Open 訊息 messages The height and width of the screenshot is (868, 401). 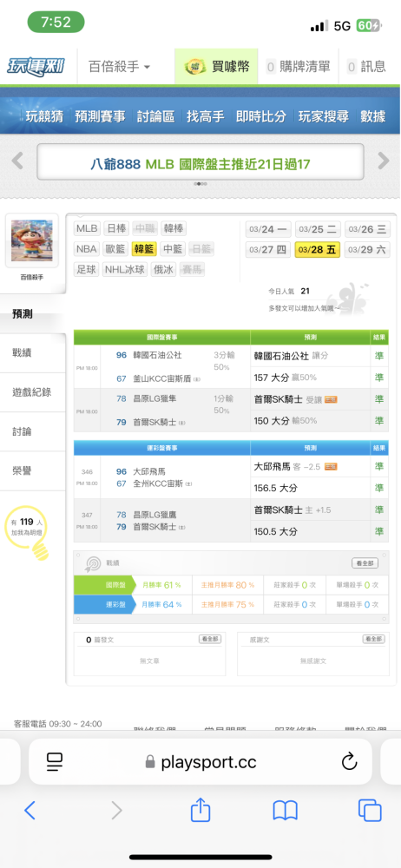point(367,67)
